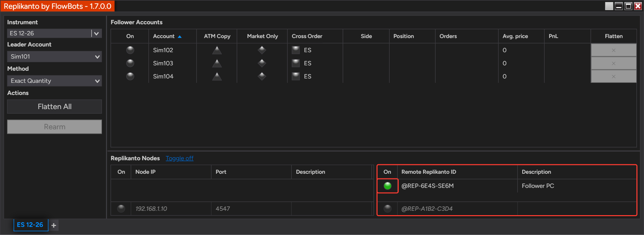Screen dimensions: 644x235
Task: Click the blank square window title icon
Action: [609, 6]
